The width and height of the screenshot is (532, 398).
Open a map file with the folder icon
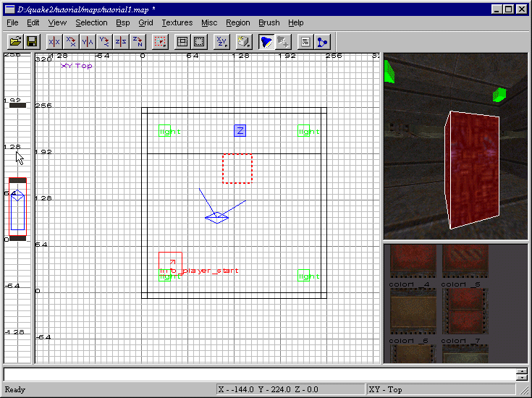coord(15,42)
